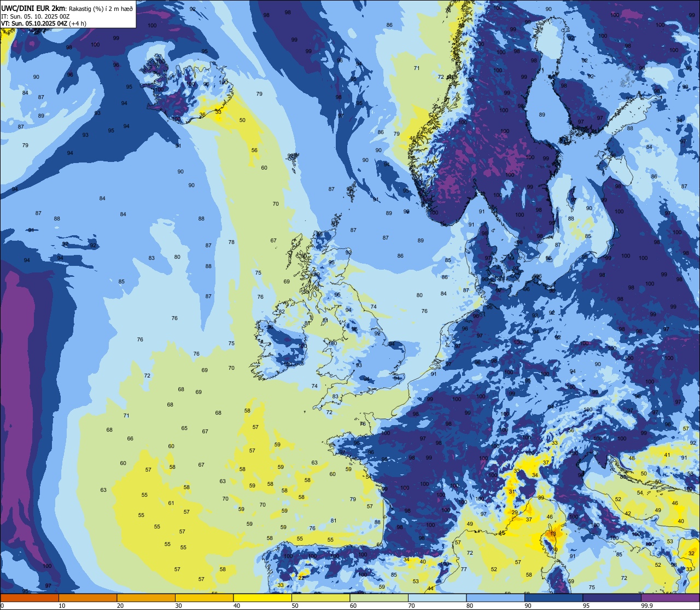Click the value 36 on southeast Iceland

click(x=202, y=115)
